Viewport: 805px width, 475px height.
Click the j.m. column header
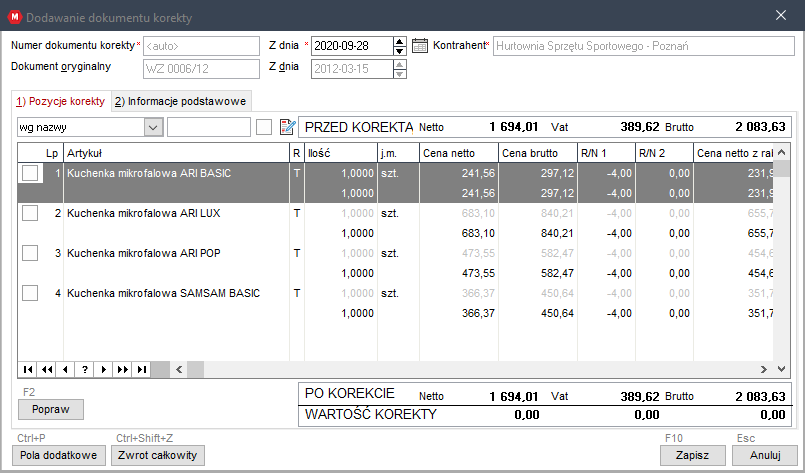tap(398, 153)
